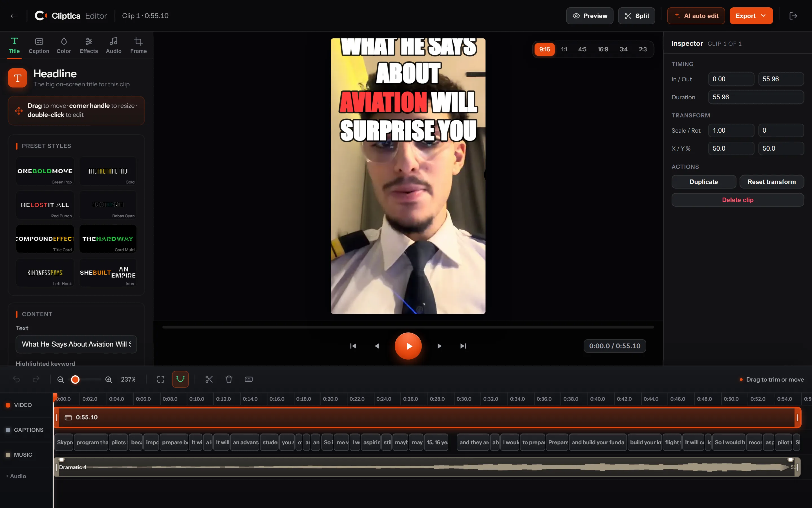812x508 pixels.
Task: Click the trash delete icon
Action: tap(229, 379)
